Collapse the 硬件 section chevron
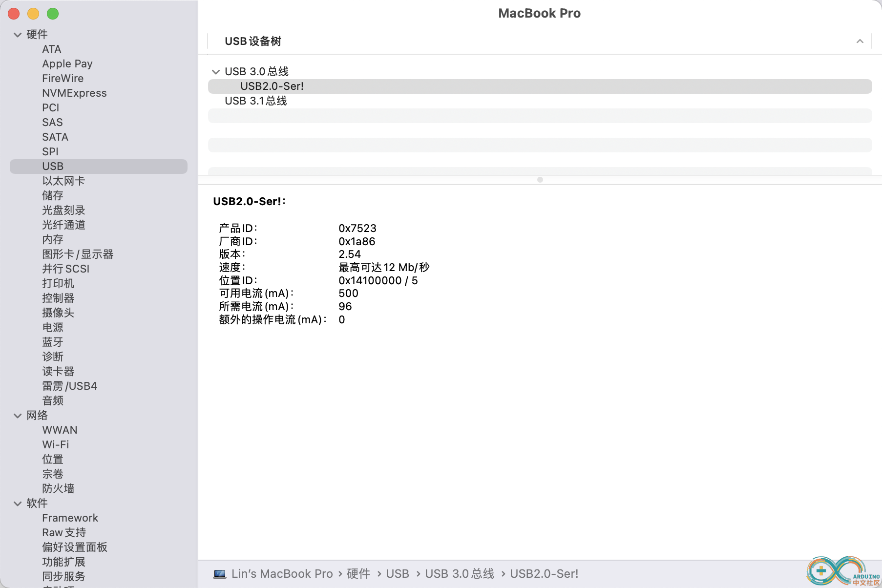Viewport: 882px width, 588px height. 18,35
